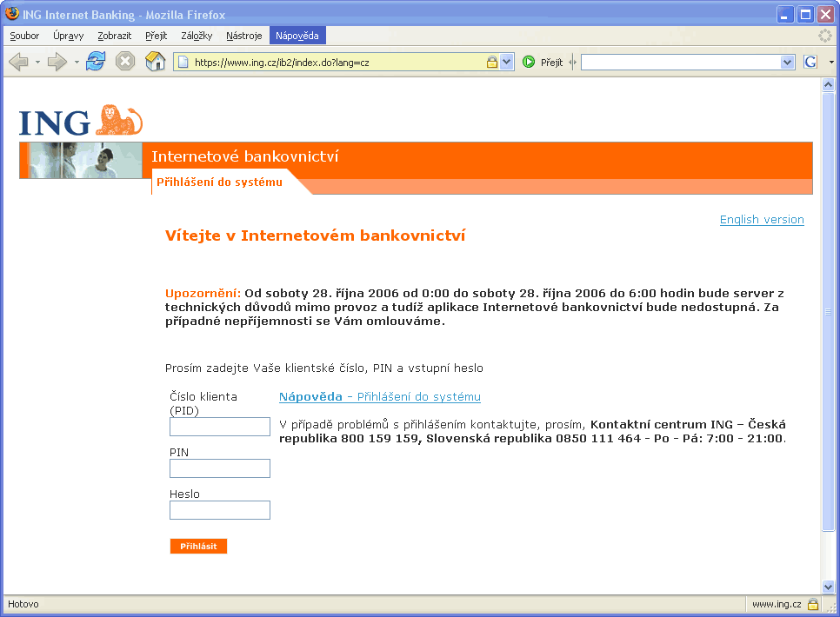Click the Upozornění warning label
Screen dimensions: 840x617
[203, 294]
